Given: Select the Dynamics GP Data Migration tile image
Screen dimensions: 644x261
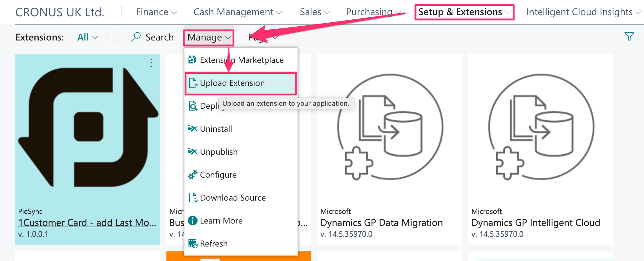Looking at the screenshot, I should [x=390, y=127].
